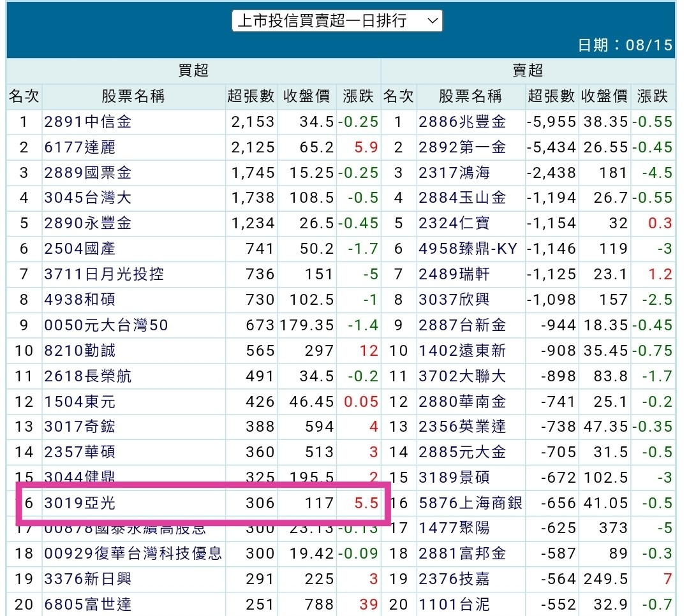Open the 上市投信買賣超一日排行 dropdown
The height and width of the screenshot is (616, 689).
[337, 20]
